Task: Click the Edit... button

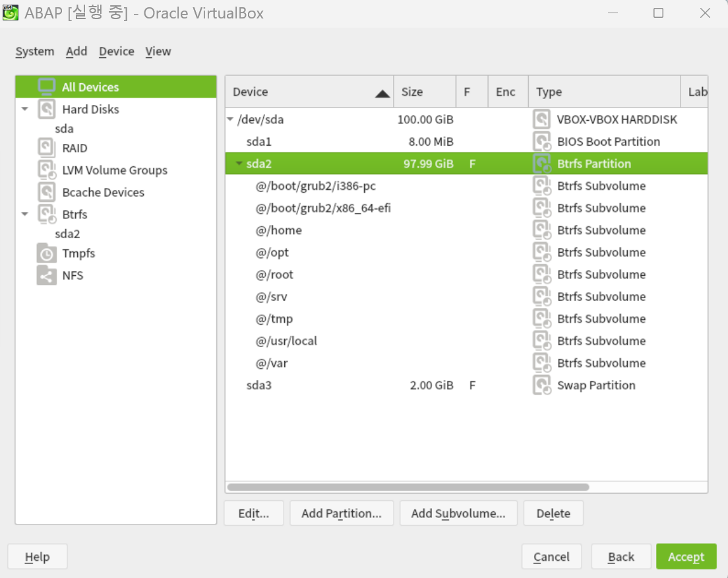Action: 253,513
